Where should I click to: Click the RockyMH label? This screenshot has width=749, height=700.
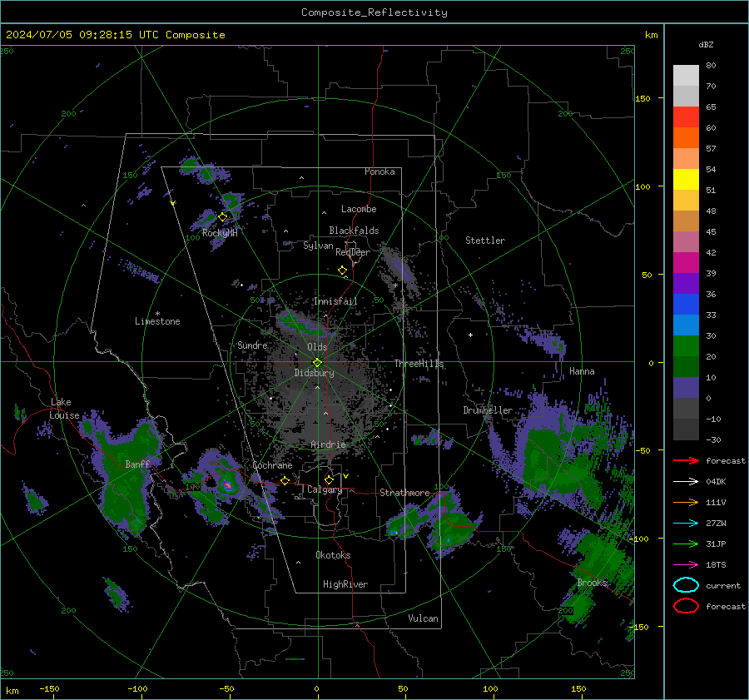pyautogui.click(x=220, y=233)
